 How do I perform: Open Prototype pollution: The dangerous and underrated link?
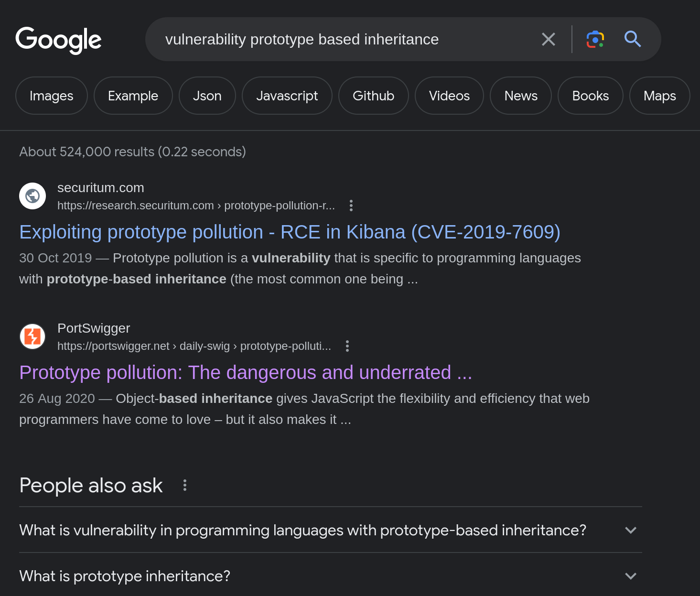point(246,373)
